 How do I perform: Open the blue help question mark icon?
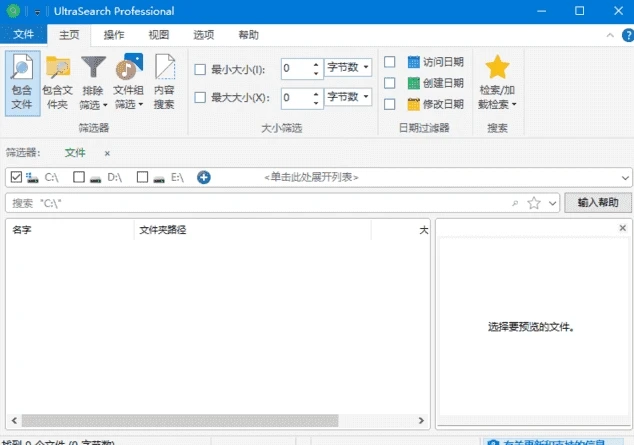tap(628, 35)
